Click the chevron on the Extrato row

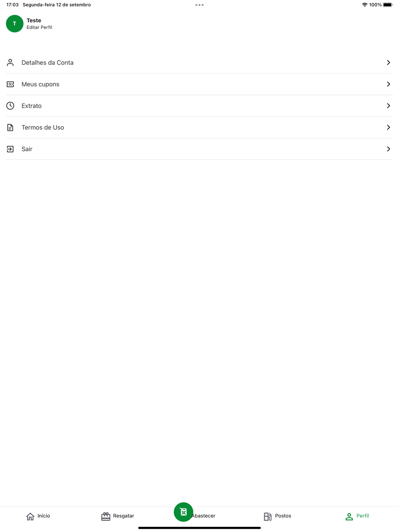[388, 106]
